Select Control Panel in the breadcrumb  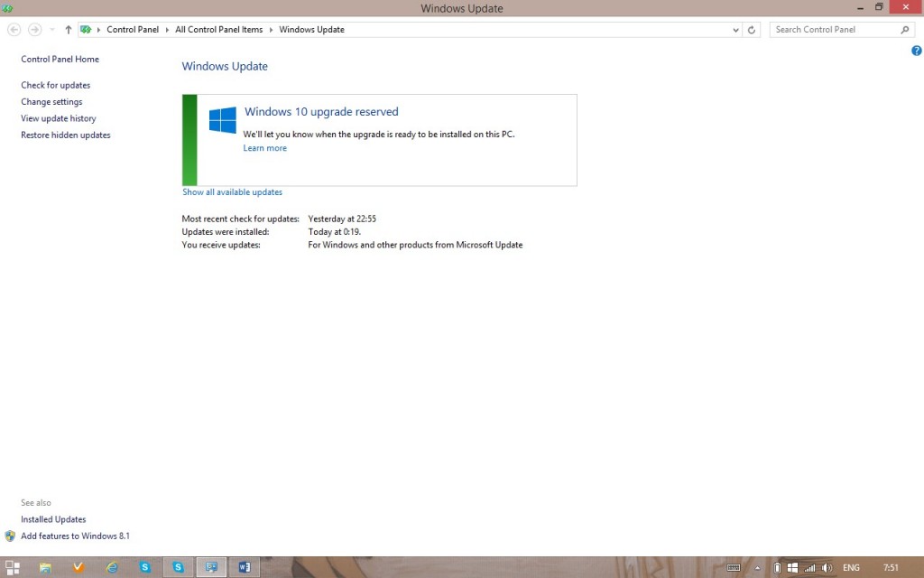(x=133, y=30)
